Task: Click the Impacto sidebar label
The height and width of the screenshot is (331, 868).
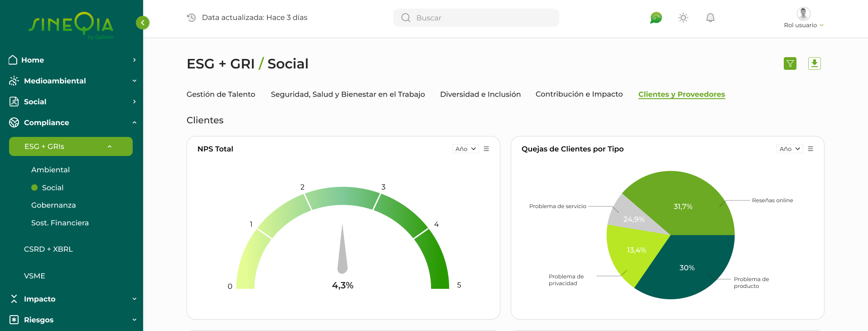Action: click(39, 299)
